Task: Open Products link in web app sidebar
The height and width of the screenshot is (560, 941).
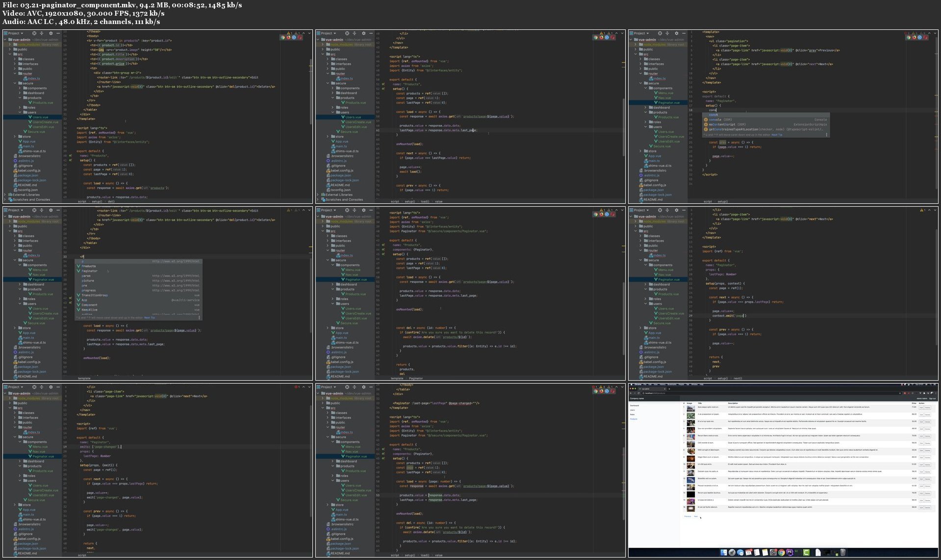Action: pyautogui.click(x=634, y=419)
